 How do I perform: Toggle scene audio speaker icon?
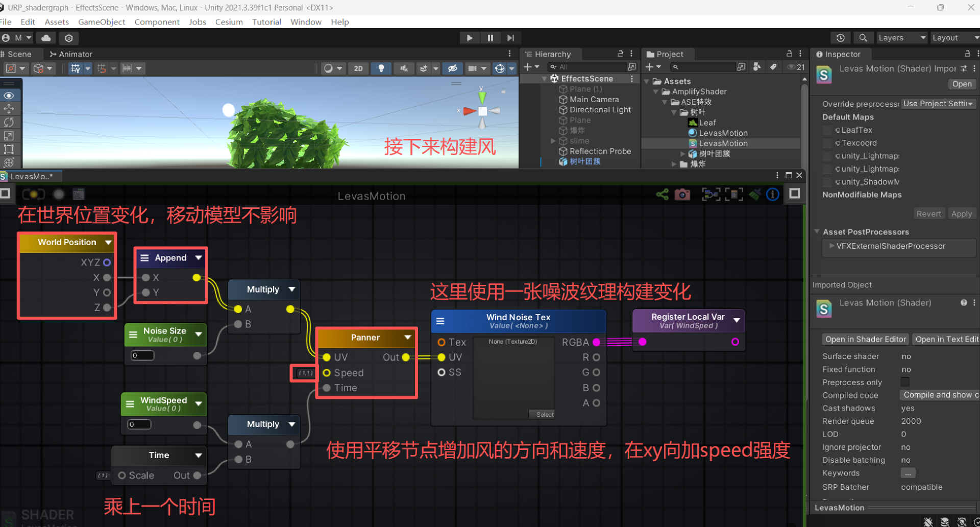404,68
